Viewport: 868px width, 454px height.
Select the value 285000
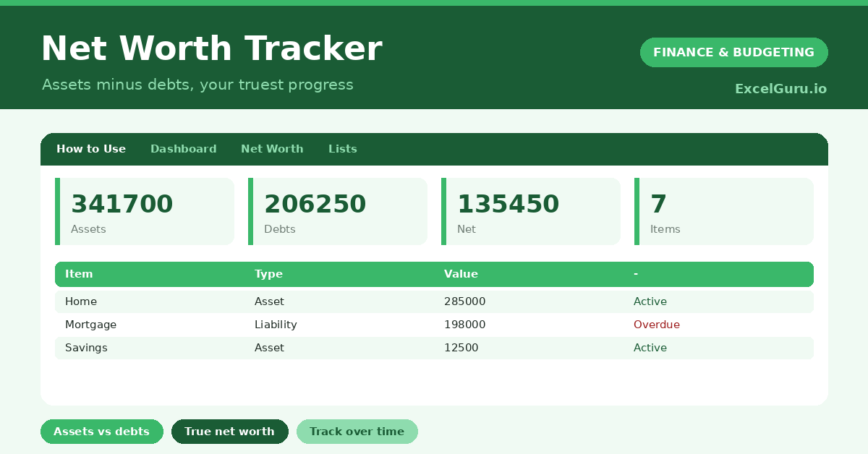465,301
